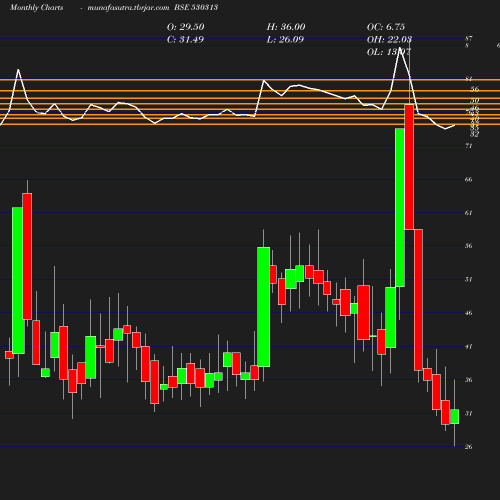Click the OL: 13.07 readout
The width and height of the screenshot is (500, 500).
389,52
